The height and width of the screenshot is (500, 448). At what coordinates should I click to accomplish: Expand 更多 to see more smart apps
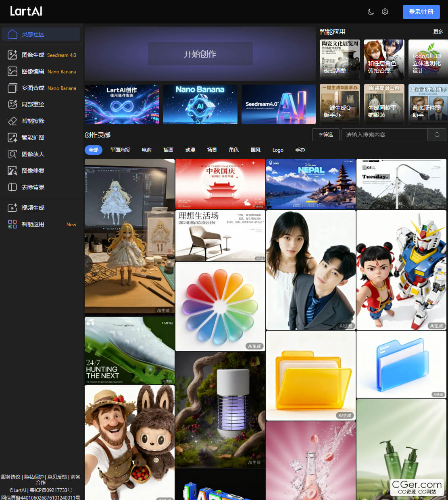[438, 32]
